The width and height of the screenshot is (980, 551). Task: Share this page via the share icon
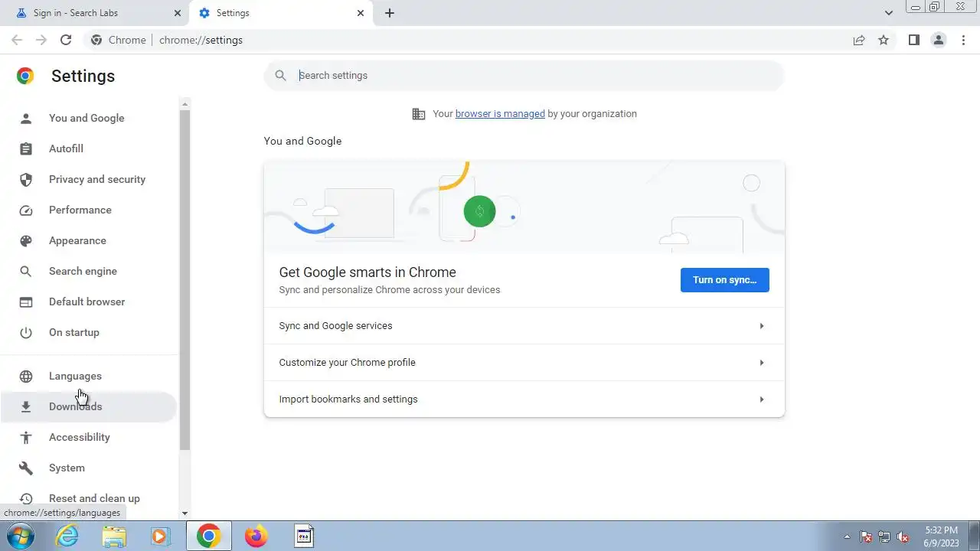[859, 40]
